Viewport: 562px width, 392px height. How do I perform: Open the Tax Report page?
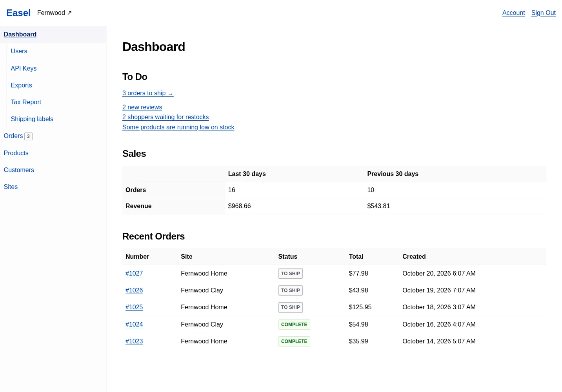click(x=26, y=102)
